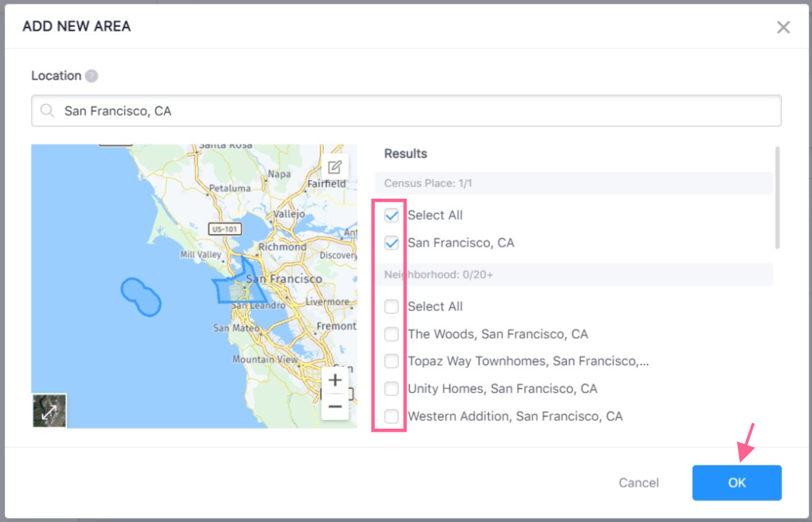The width and height of the screenshot is (812, 522).
Task: Click the blue San Francisco boundary on map
Action: tap(239, 288)
